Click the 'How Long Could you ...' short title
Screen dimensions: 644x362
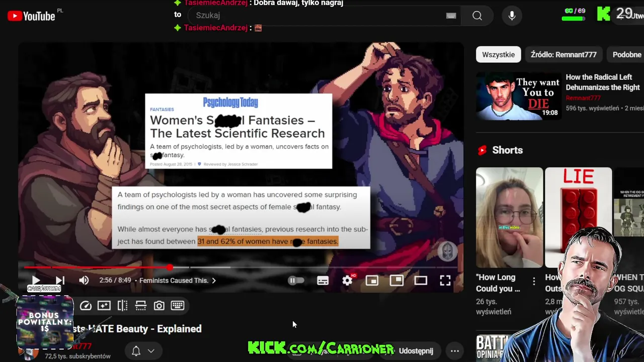click(498, 283)
